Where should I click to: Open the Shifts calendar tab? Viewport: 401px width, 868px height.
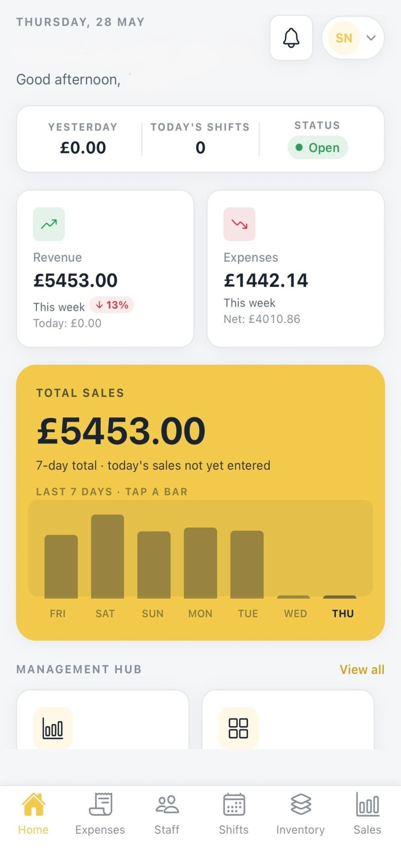pos(234,813)
